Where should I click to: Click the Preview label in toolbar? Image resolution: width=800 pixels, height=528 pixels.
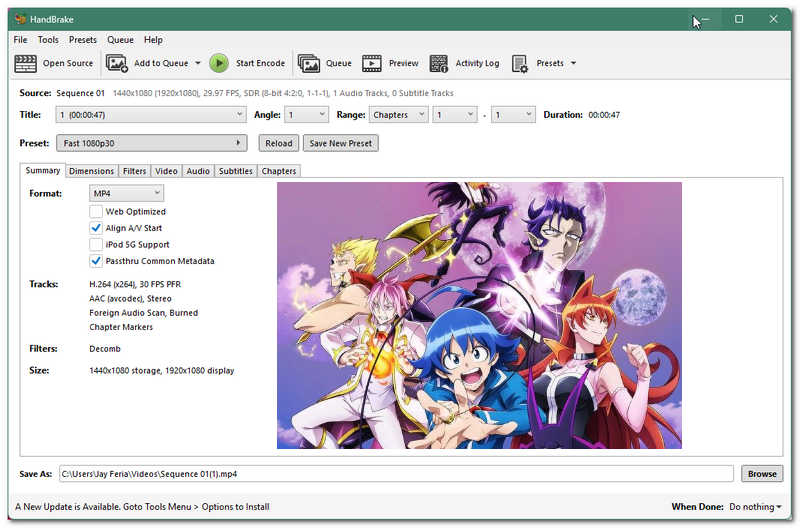[x=404, y=63]
